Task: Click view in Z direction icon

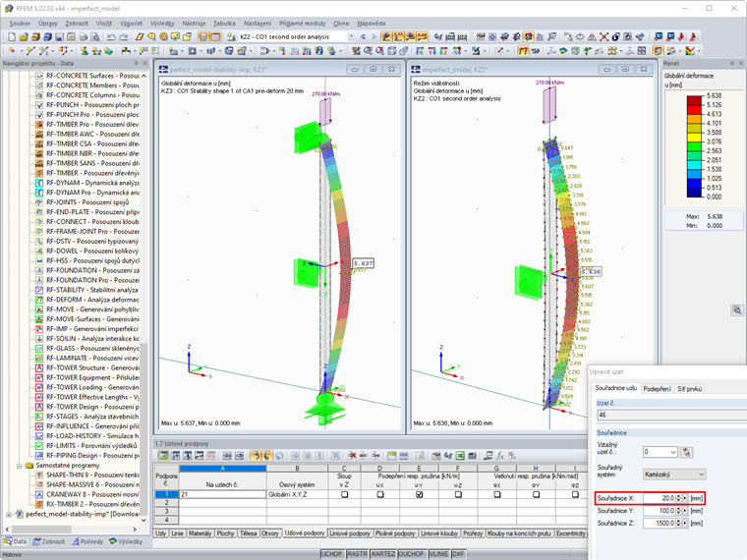Action: coord(443,50)
